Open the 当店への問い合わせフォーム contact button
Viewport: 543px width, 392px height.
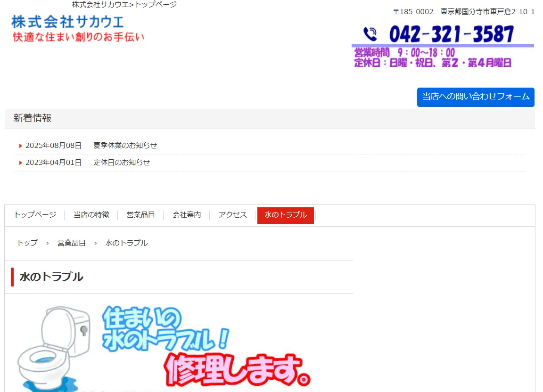tap(475, 97)
